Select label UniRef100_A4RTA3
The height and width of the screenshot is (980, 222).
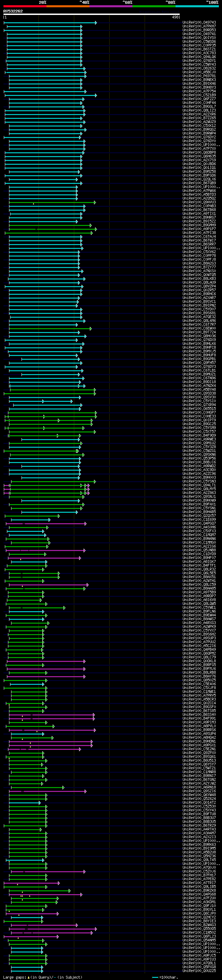tap(199, 829)
